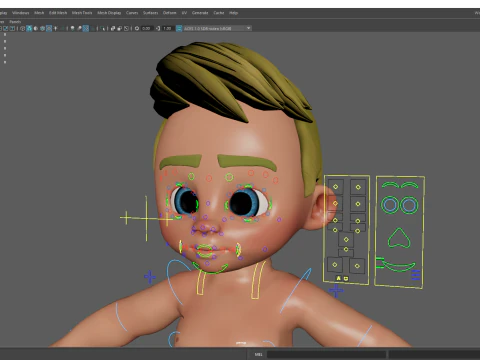Select the center diamond slider on control panel
Image resolution: width=480 pixels, height=360 pixels.
point(346,239)
